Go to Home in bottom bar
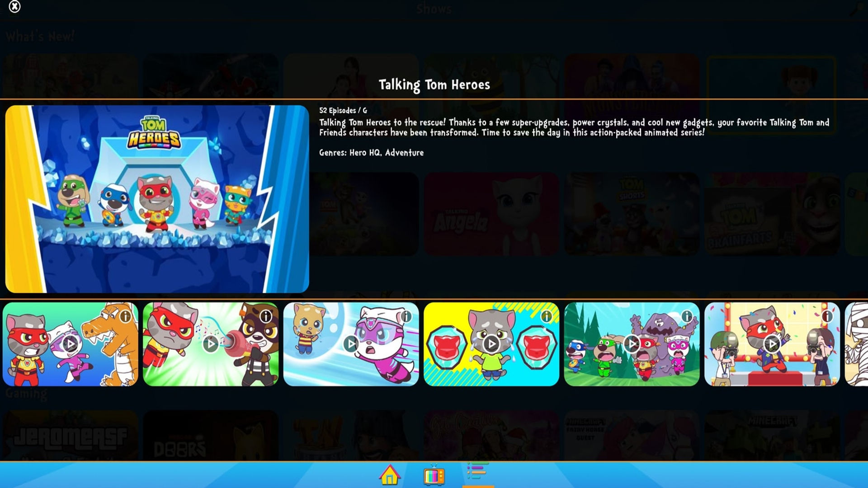This screenshot has height=488, width=868. (x=390, y=475)
